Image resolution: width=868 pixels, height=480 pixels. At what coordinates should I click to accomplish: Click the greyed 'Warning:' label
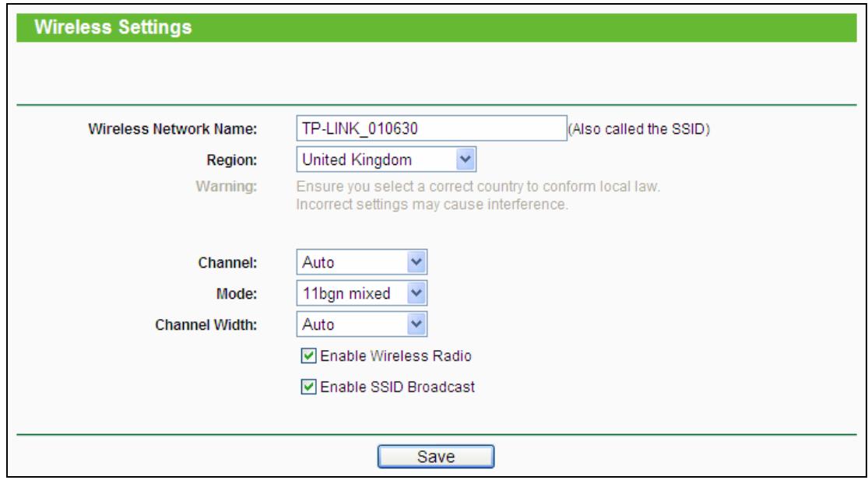[x=227, y=186]
